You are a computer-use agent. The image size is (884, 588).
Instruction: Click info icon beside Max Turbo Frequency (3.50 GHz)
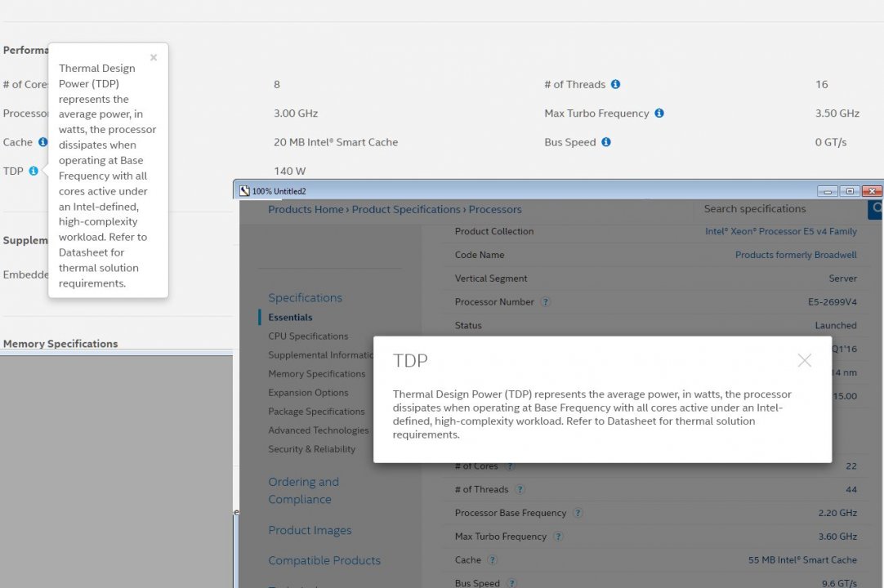659,114
